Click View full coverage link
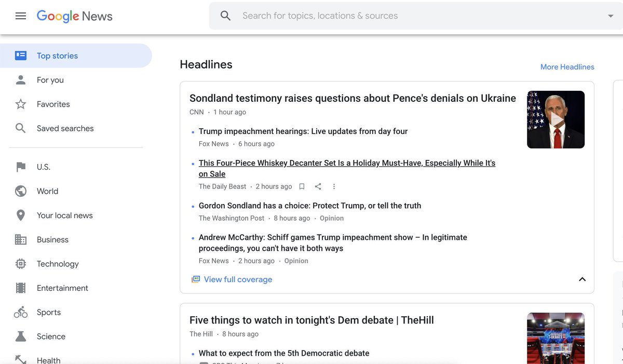Viewport: 623px width, 364px height. (x=238, y=279)
